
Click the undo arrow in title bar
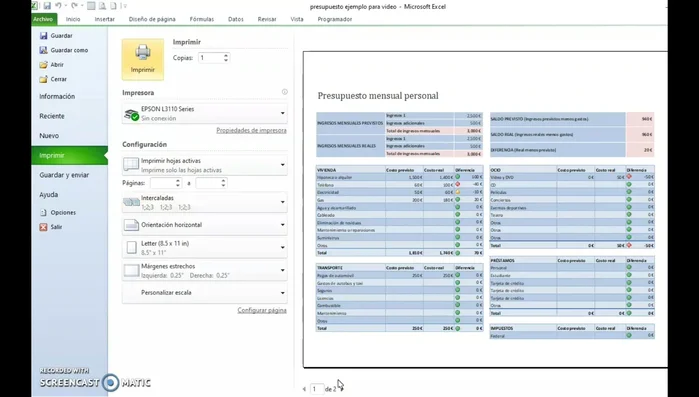pos(58,6)
